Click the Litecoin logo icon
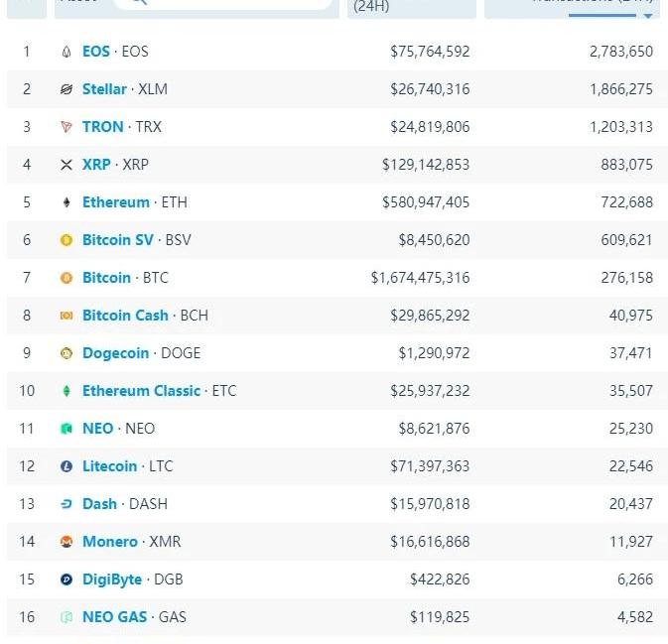Screen dimensions: 668x644 tap(67, 466)
